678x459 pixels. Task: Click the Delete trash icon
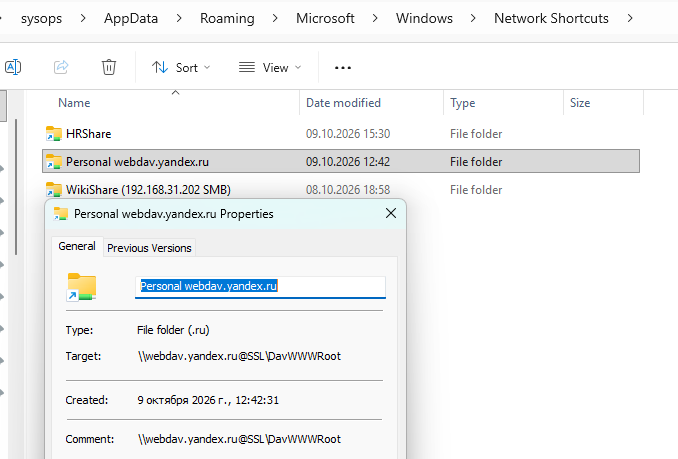(x=109, y=67)
